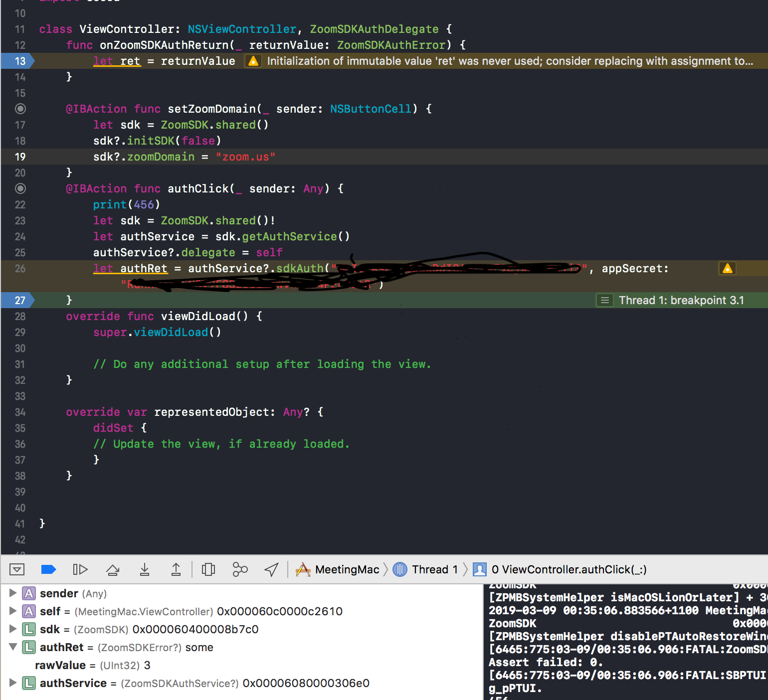This screenshot has width=768, height=700.
Task: Click the stack frame person icon
Action: [480, 569]
